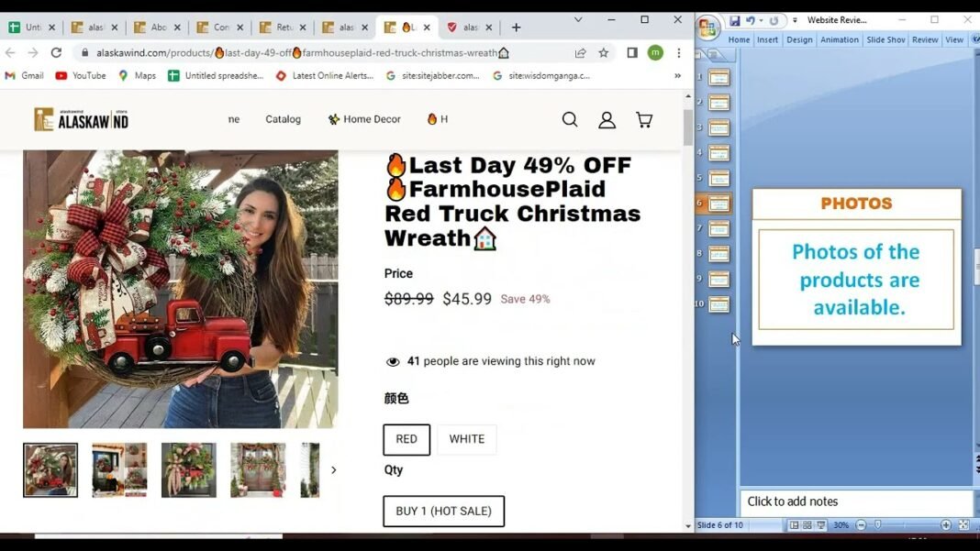
Task: Reload the page in Chrome
Action: [56, 53]
